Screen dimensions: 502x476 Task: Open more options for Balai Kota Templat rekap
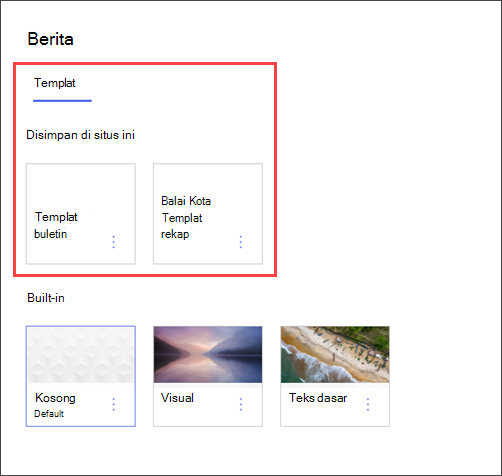241,242
